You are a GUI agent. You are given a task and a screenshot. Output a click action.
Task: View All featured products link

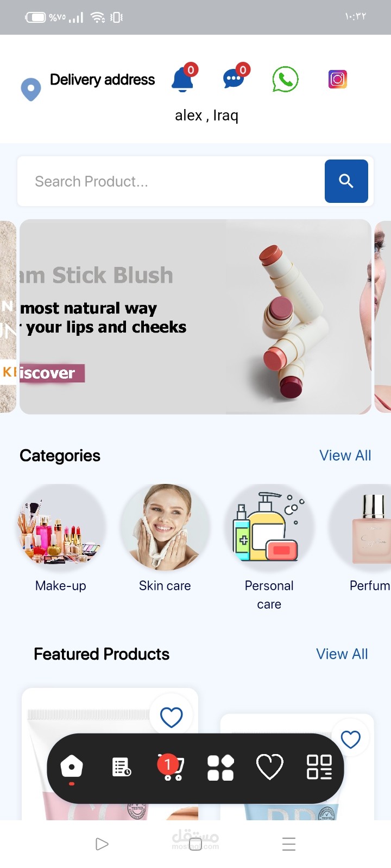click(x=342, y=654)
